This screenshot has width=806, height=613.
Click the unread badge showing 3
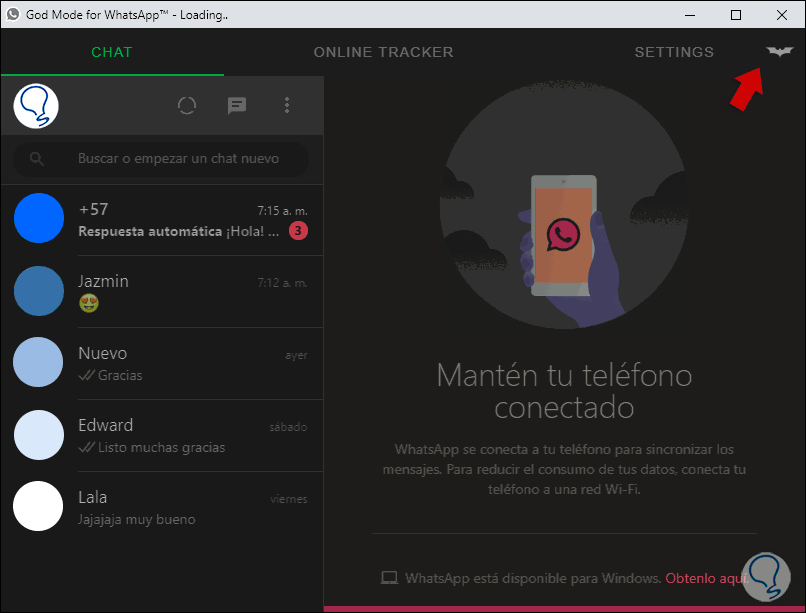(x=298, y=231)
